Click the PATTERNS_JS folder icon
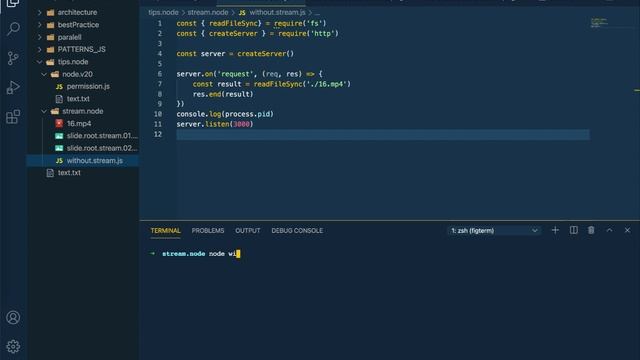Image resolution: width=640 pixels, height=360 pixels. click(50, 49)
